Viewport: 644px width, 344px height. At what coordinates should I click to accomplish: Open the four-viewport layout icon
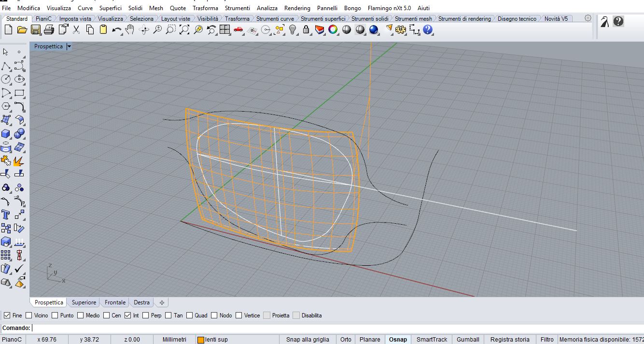[224, 30]
